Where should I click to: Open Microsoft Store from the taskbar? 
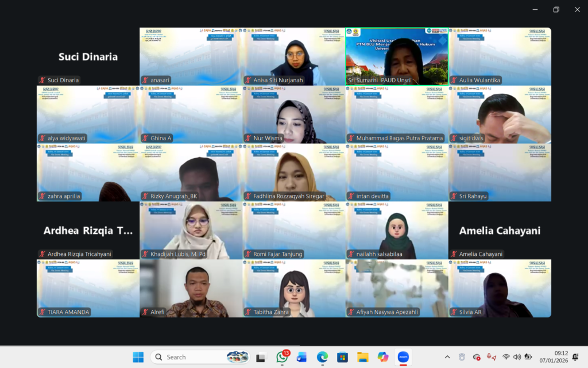[342, 357]
